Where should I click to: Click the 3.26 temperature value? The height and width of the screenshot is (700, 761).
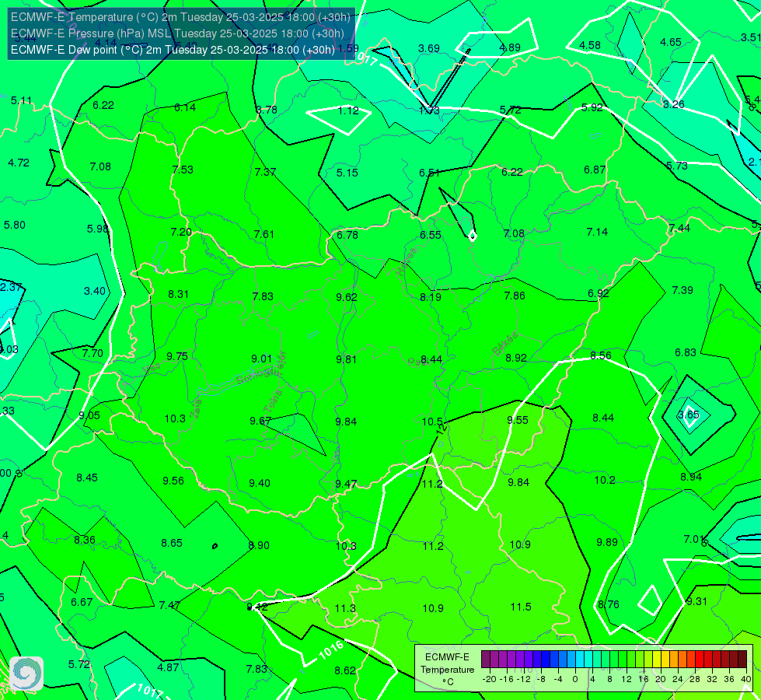(674, 104)
